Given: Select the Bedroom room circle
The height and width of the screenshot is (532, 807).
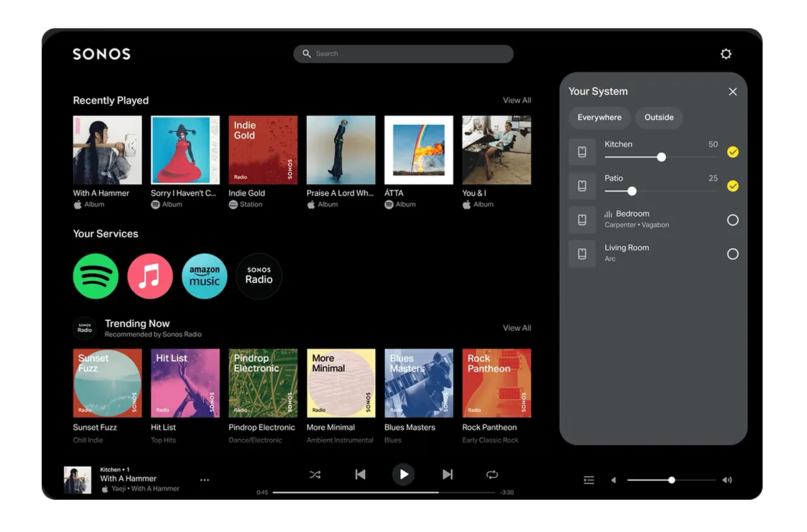Looking at the screenshot, I should (733, 220).
